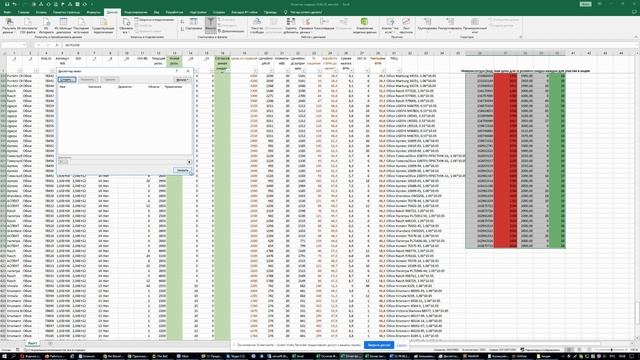
Task: Click the Name Box in the formula bar
Action: coord(14,44)
